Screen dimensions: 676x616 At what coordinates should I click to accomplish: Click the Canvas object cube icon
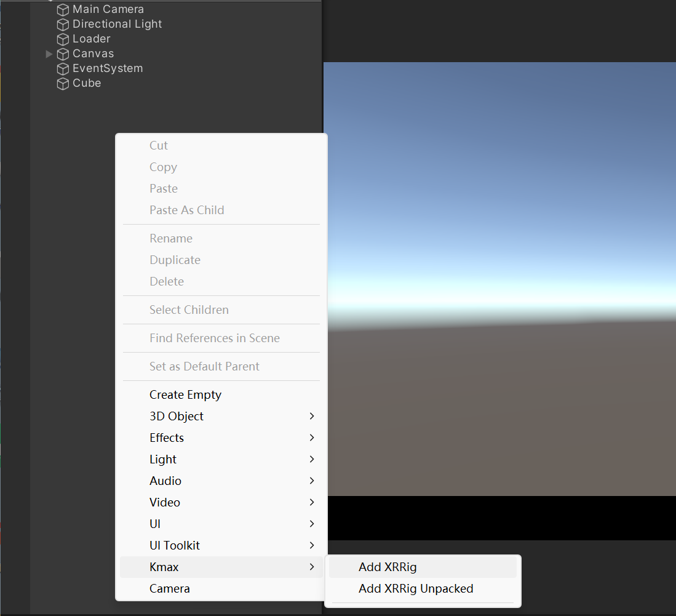pyautogui.click(x=63, y=54)
